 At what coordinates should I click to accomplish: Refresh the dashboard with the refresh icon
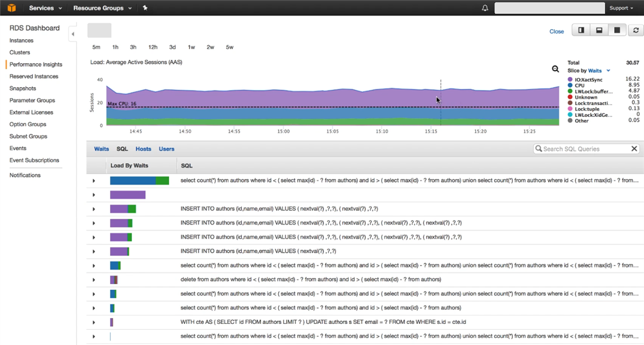[636, 30]
